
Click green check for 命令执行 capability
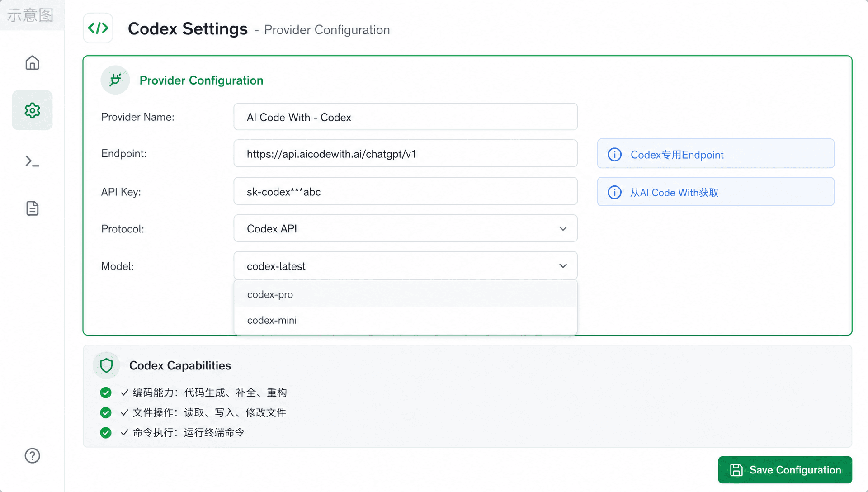(x=106, y=433)
